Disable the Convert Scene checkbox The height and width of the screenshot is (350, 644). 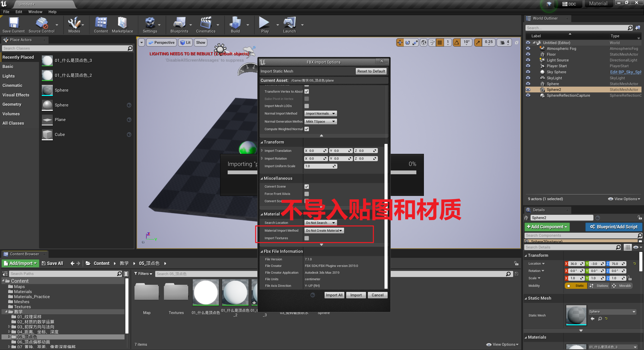point(306,186)
